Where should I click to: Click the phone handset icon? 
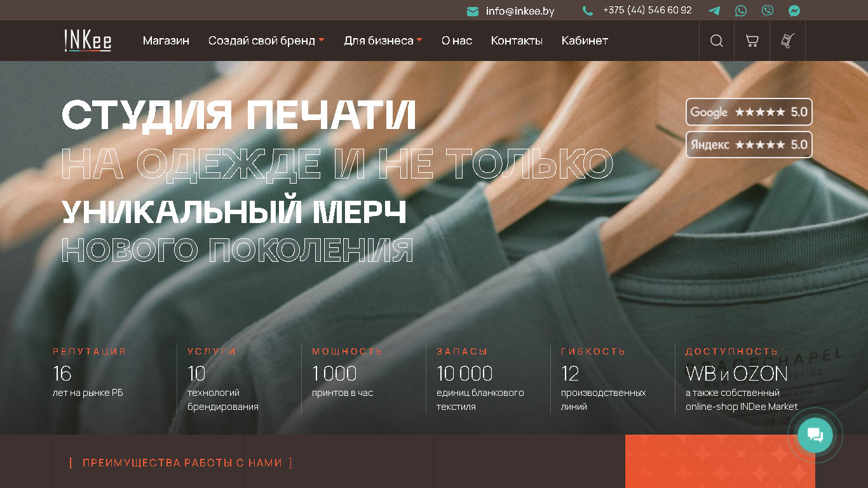point(588,11)
